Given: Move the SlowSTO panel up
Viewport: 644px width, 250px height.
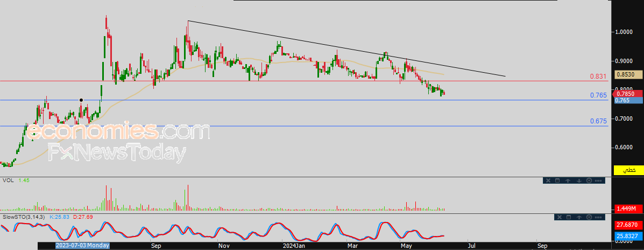Looking at the screenshot, I should (579, 217).
